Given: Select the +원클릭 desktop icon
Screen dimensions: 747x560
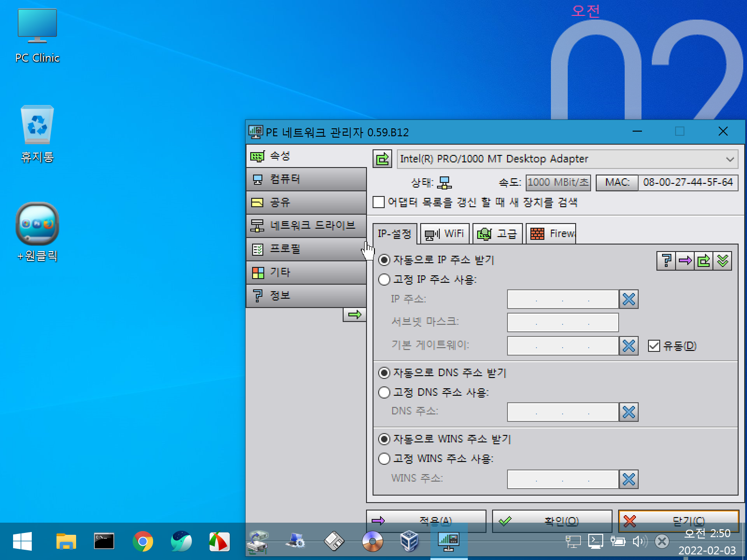Looking at the screenshot, I should click(x=37, y=232).
